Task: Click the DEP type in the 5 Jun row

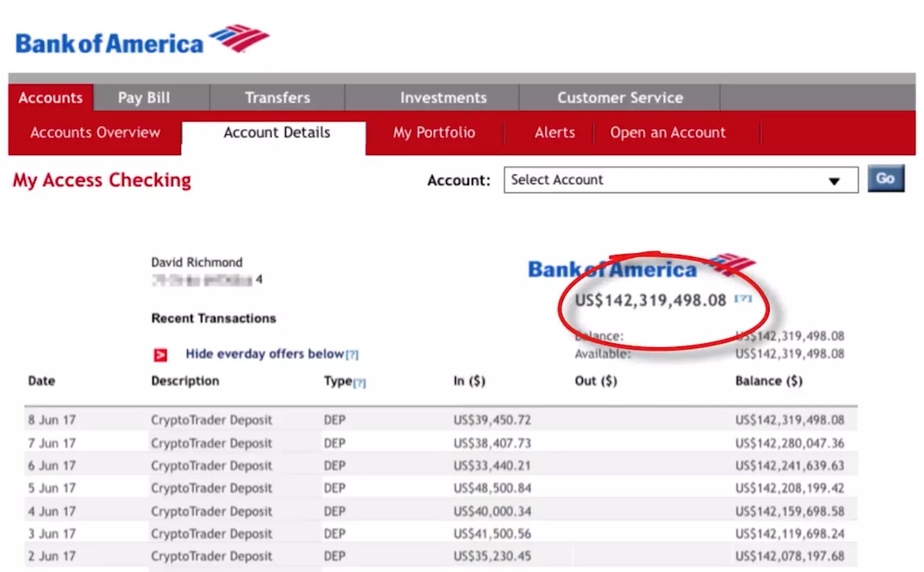Action: [334, 488]
